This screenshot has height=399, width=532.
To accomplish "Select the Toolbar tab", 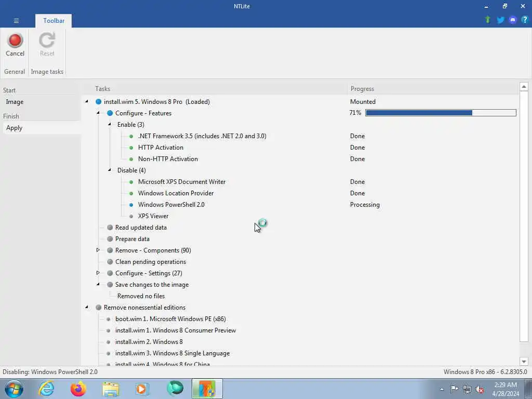I will coord(54,21).
